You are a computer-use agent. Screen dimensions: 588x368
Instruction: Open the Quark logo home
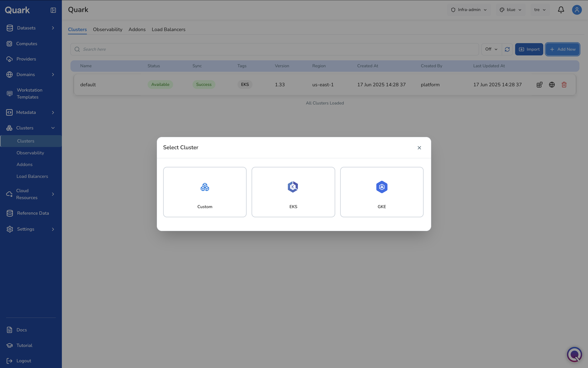click(x=17, y=10)
